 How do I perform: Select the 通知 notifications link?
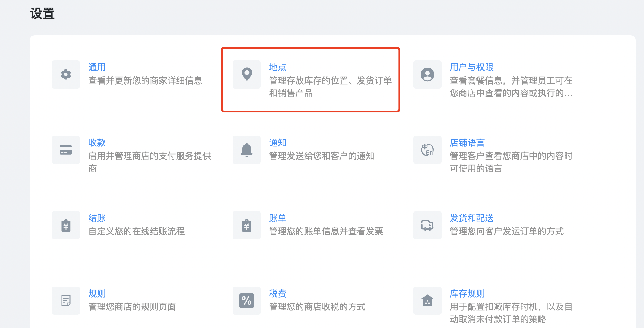(x=277, y=143)
